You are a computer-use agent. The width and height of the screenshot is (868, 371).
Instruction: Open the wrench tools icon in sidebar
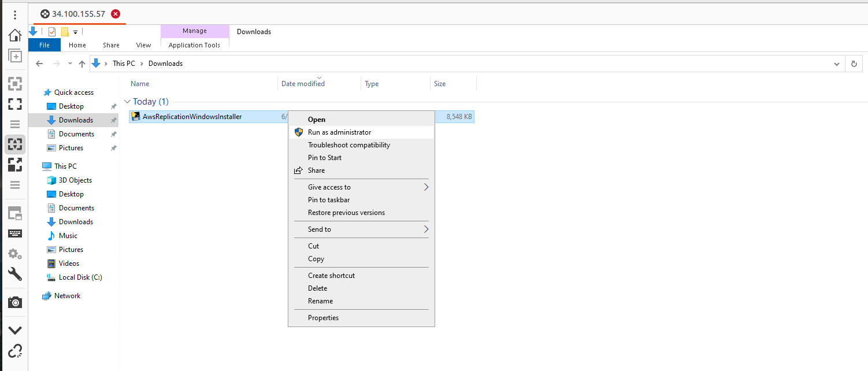coord(15,274)
